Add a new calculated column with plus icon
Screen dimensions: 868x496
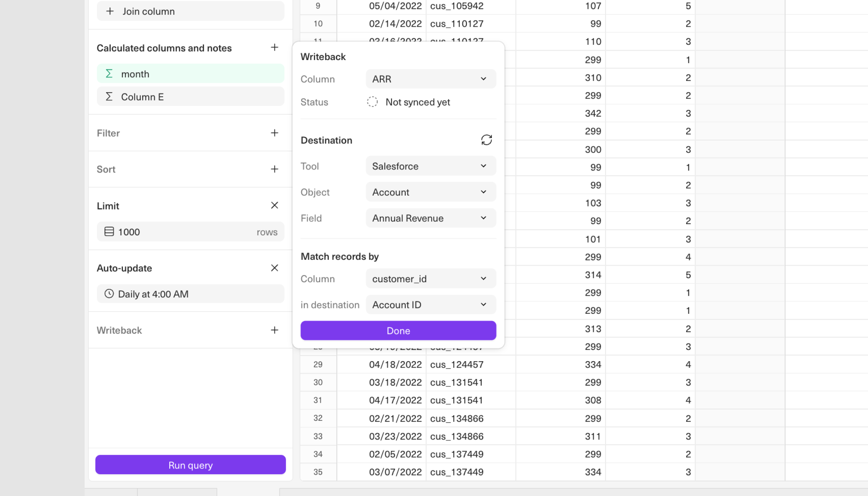pyautogui.click(x=275, y=47)
